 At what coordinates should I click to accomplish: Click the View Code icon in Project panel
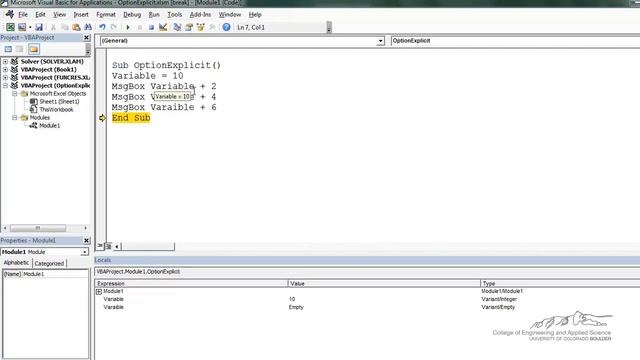(8, 49)
